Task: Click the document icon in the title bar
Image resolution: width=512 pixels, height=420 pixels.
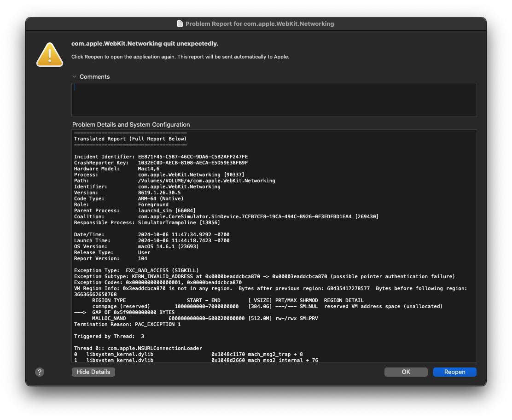Action: [180, 23]
